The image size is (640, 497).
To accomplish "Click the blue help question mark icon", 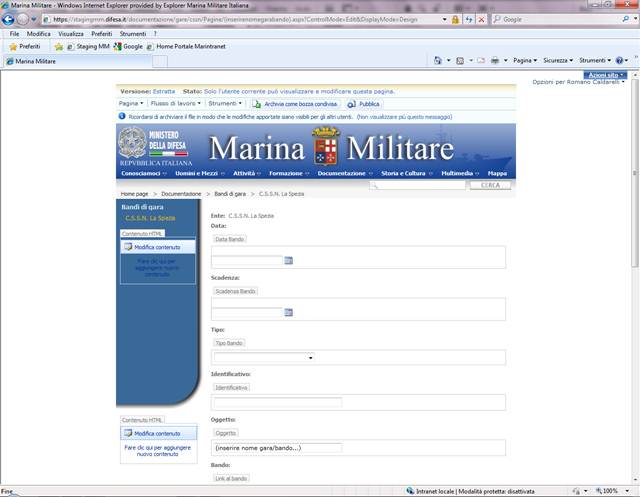I will click(x=620, y=60).
